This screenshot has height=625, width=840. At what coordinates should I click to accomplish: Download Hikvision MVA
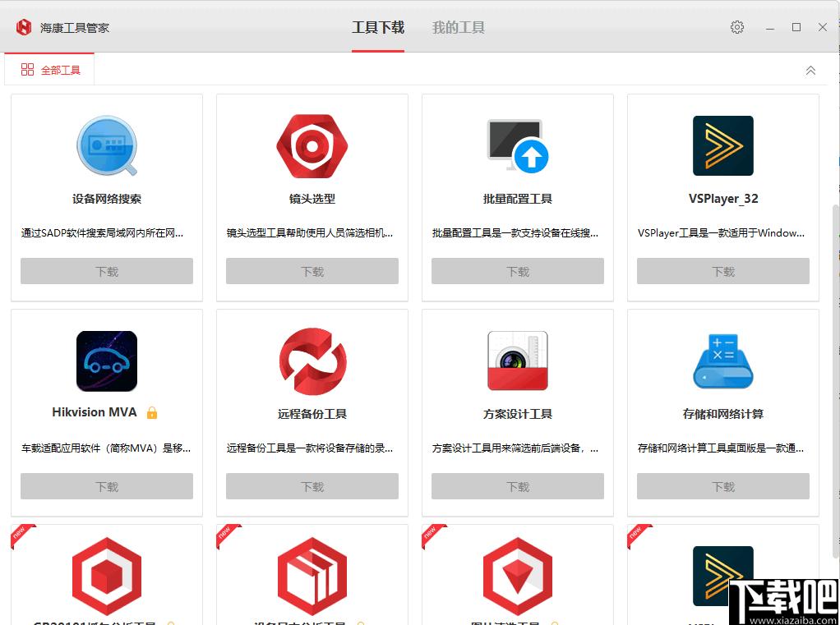tap(107, 486)
